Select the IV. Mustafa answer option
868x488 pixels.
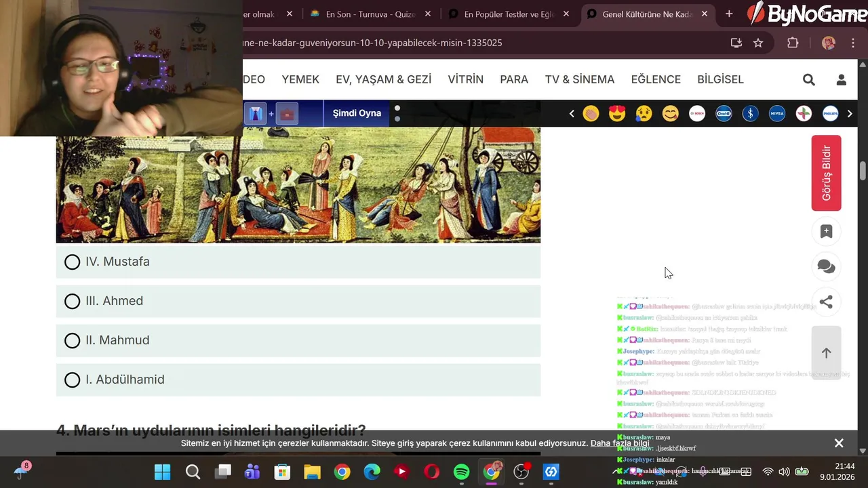(298, 262)
